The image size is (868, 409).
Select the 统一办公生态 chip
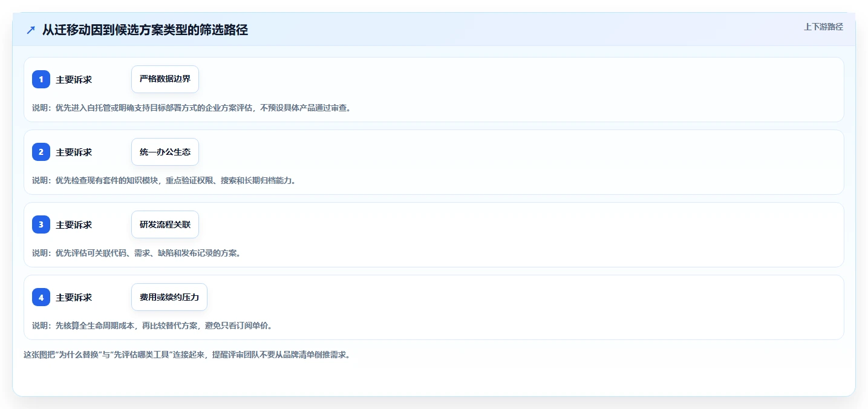coord(165,152)
